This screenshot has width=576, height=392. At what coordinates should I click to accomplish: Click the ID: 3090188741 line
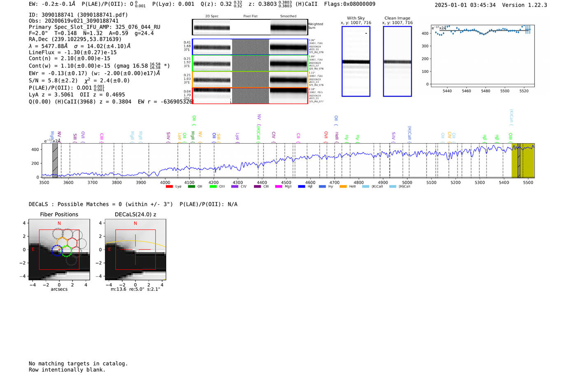pyautogui.click(x=78, y=15)
